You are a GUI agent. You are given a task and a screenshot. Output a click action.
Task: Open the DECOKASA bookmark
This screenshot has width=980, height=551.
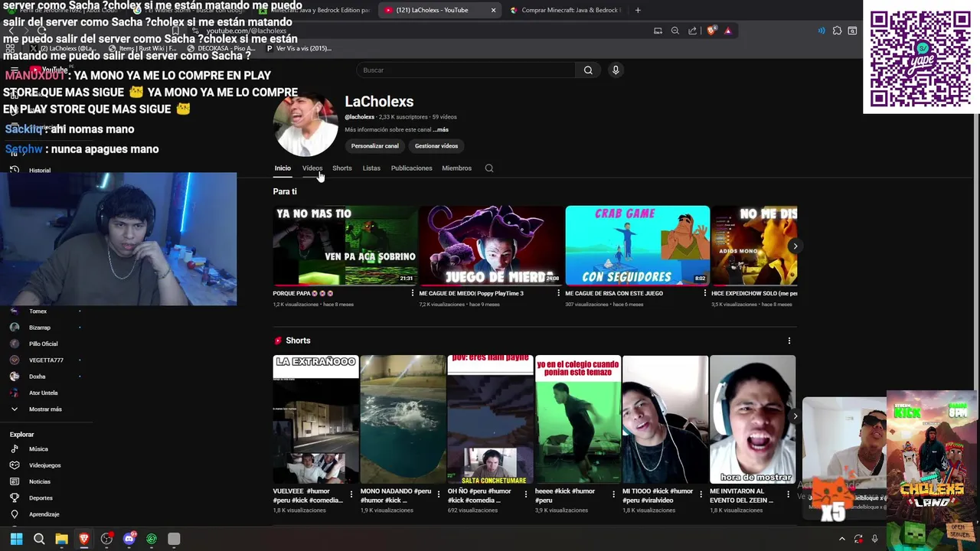pyautogui.click(x=223, y=48)
